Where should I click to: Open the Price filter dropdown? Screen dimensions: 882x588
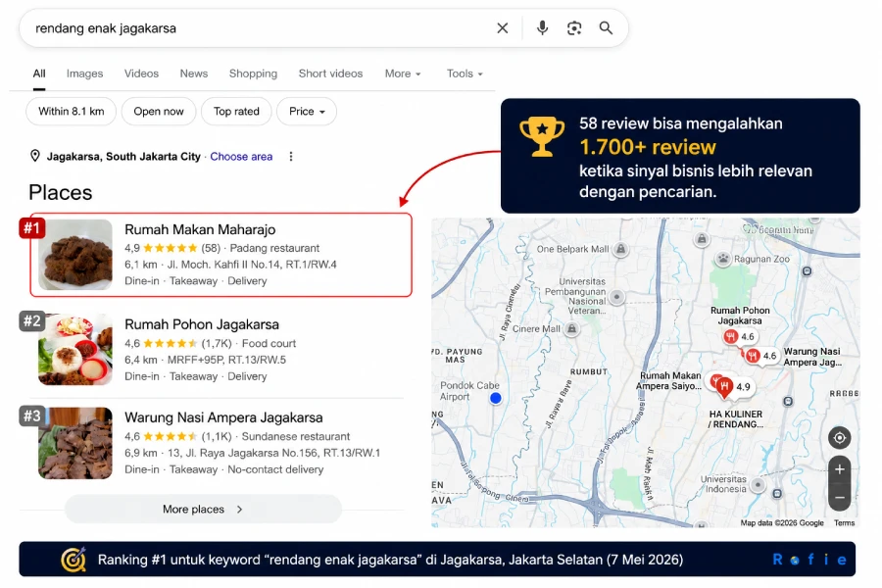[x=307, y=112]
